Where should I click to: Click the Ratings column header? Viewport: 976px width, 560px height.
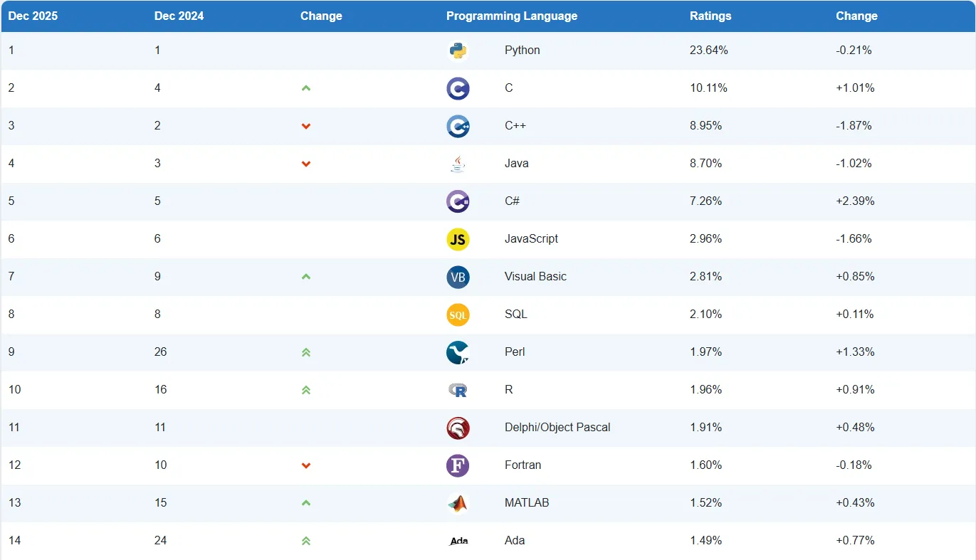click(710, 16)
